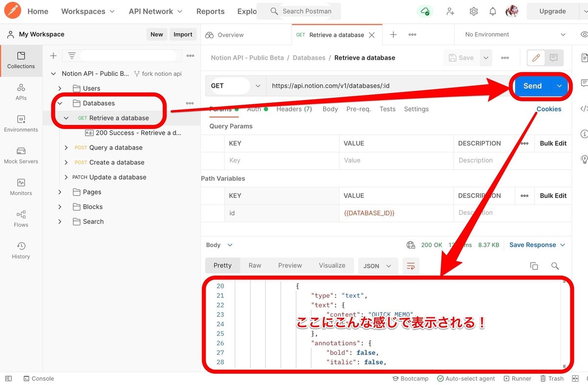The height and width of the screenshot is (385, 588).
Task: Switch to the request Body tab
Action: pos(330,109)
